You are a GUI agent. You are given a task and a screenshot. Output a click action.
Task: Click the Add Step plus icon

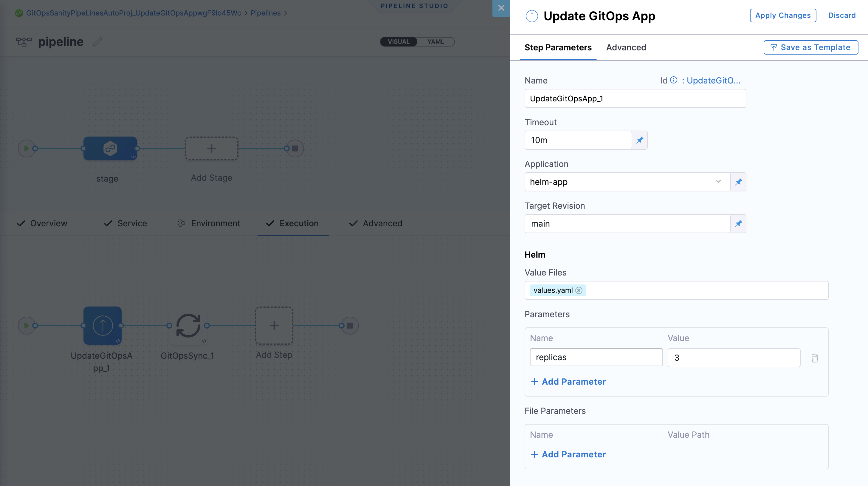click(274, 326)
